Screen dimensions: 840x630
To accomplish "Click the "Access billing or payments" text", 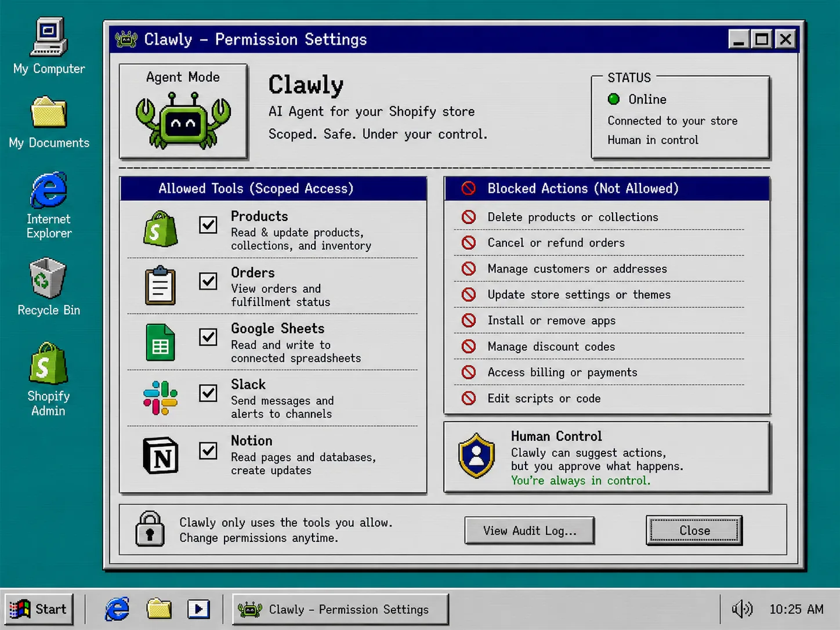I will click(x=562, y=372).
